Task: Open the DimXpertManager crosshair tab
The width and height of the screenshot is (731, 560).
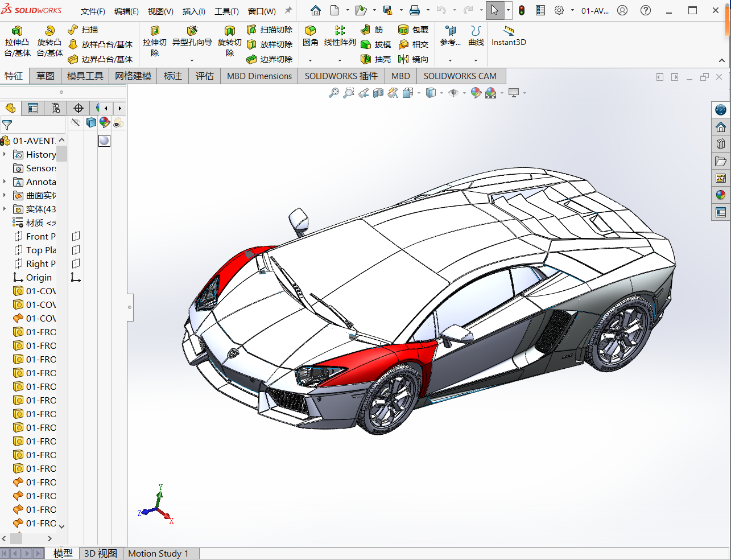Action: pyautogui.click(x=79, y=108)
